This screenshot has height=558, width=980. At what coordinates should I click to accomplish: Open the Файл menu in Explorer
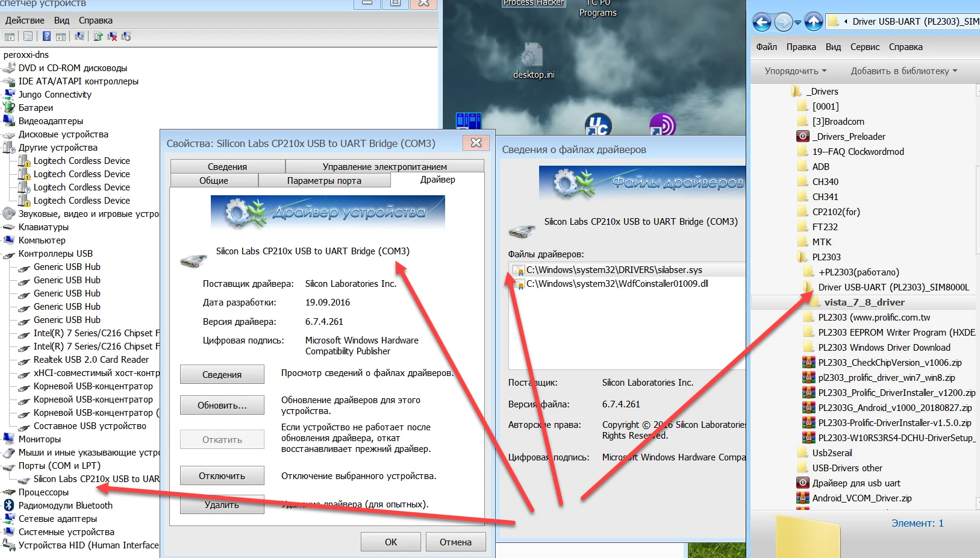[766, 47]
